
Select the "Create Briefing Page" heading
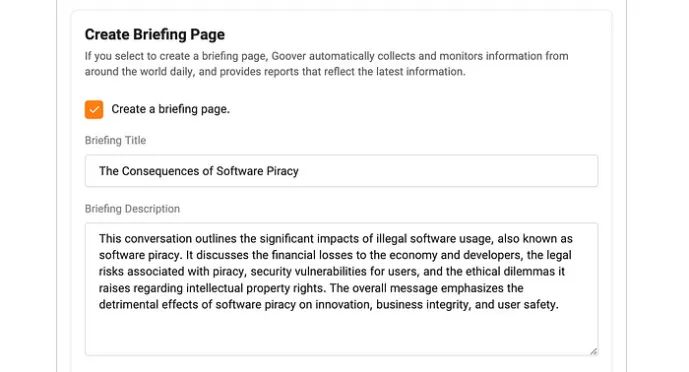(x=155, y=34)
